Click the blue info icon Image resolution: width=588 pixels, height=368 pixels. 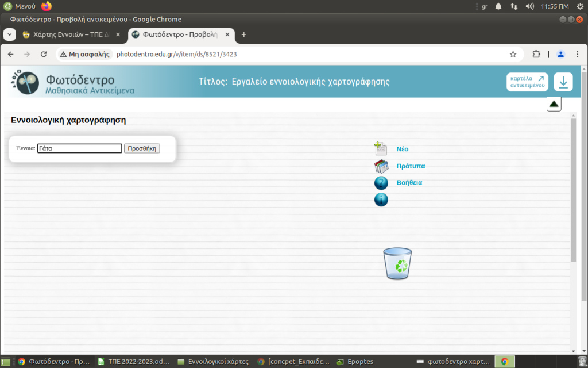point(381,200)
